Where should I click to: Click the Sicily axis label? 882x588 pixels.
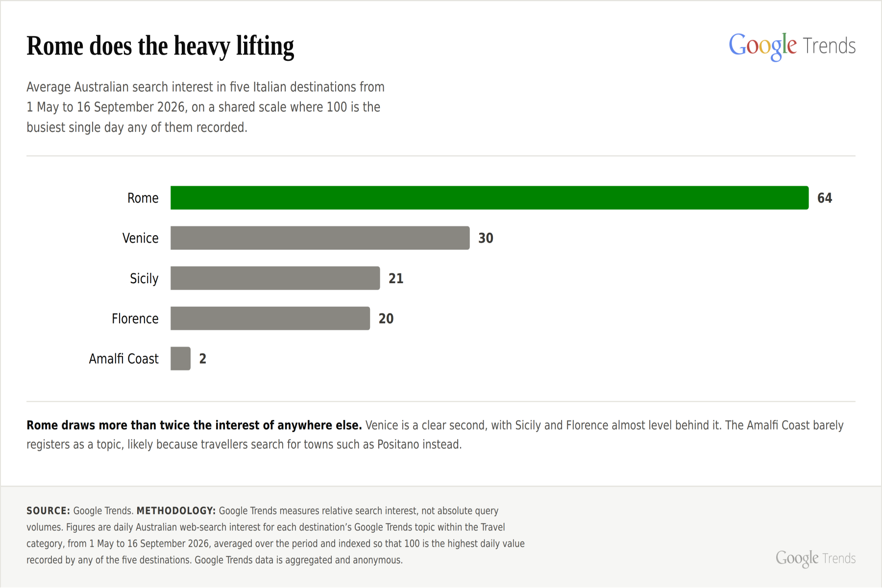(x=144, y=279)
